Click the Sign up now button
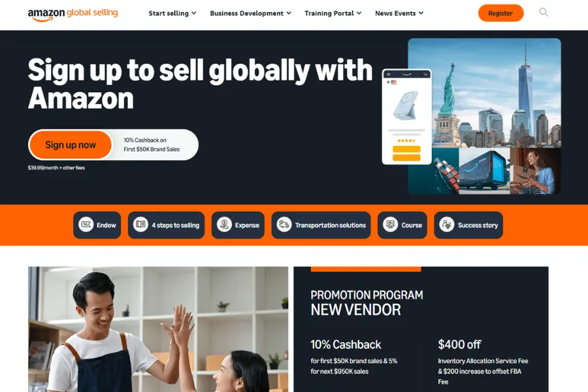Screen dimensions: 588x392 (71, 145)
